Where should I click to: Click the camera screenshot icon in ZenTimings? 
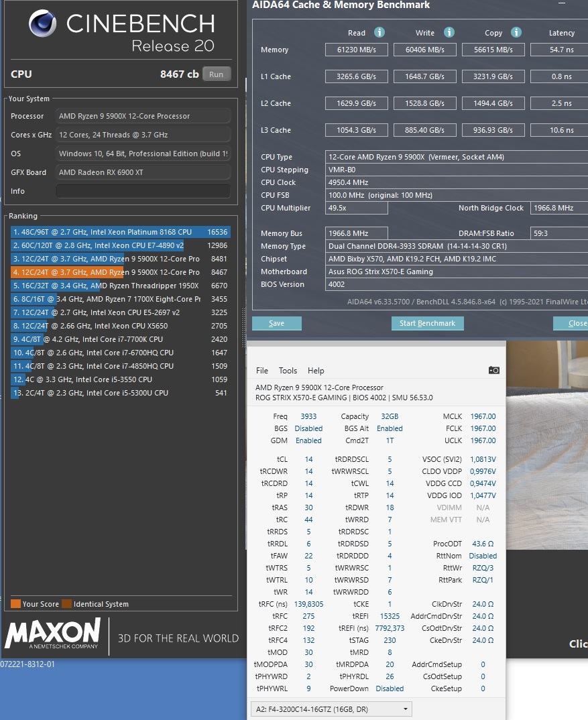494,370
